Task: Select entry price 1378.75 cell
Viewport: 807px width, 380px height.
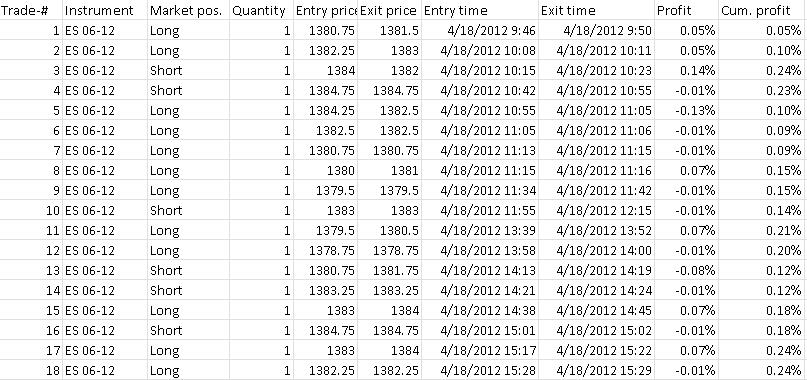Action: (325, 251)
